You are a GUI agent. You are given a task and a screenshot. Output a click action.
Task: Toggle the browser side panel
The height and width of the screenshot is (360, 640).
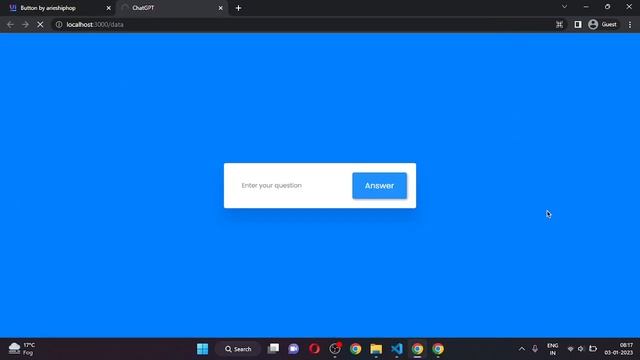(x=578, y=24)
